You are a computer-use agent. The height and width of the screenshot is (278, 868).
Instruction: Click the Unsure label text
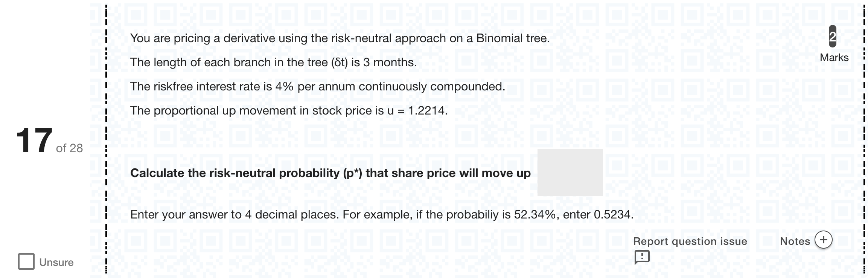coord(56,262)
